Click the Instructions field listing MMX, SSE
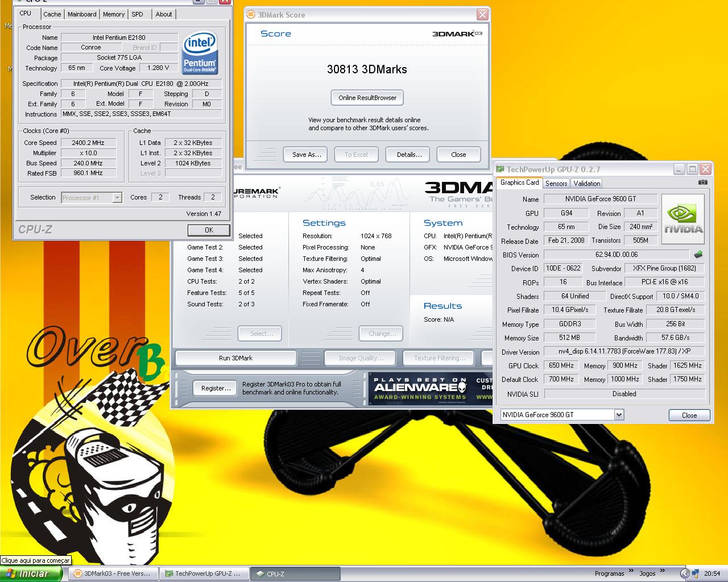The height and width of the screenshot is (582, 728). tap(141, 114)
